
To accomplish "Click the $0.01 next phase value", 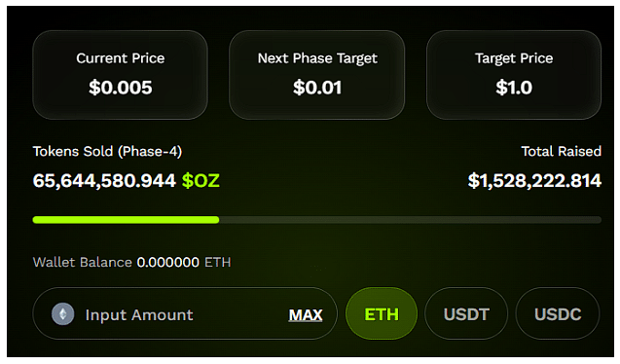I will 317,88.
